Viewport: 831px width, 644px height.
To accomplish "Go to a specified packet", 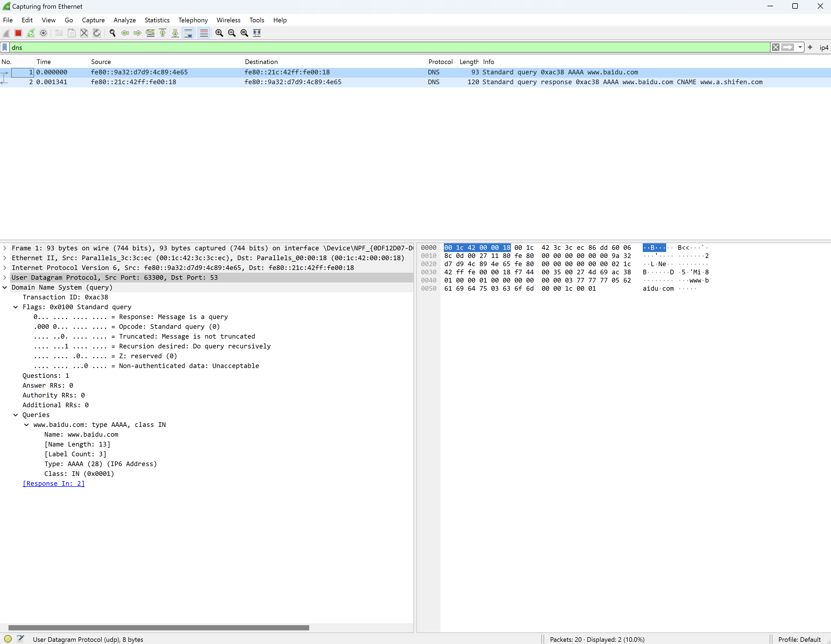I will coord(150,33).
